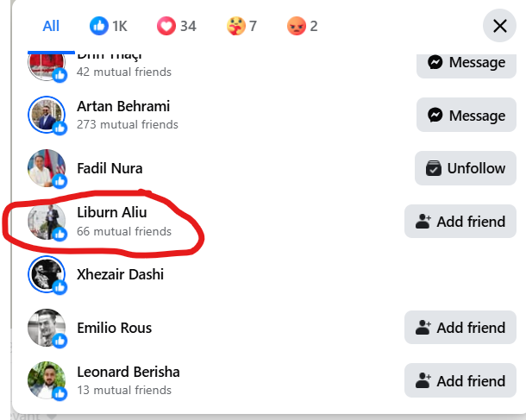Image resolution: width=526 pixels, height=420 pixels.
Task: Close the reactions dialog
Action: [x=499, y=26]
